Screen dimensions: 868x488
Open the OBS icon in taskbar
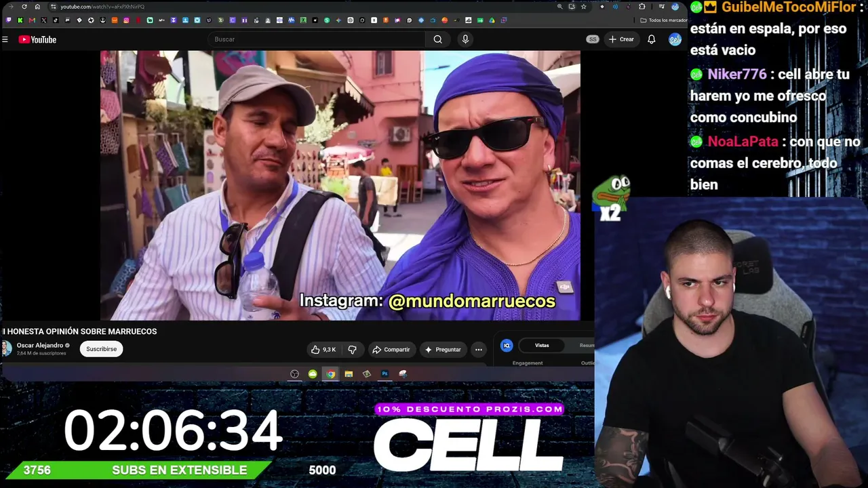[x=294, y=374]
